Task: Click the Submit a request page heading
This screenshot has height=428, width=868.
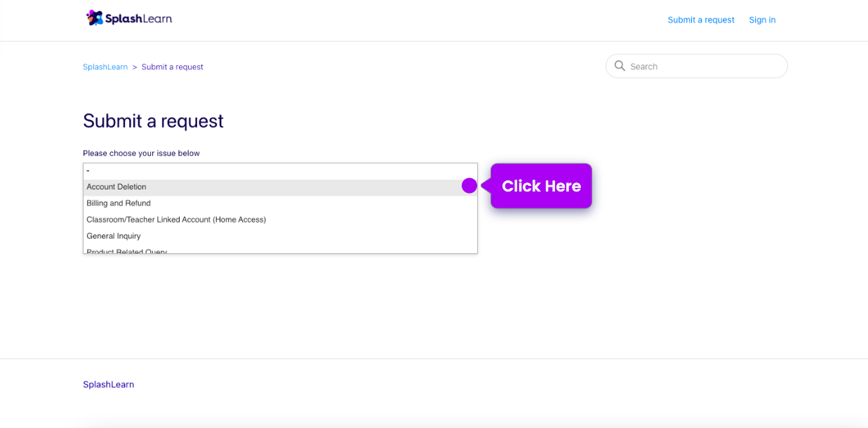Action: (x=153, y=121)
